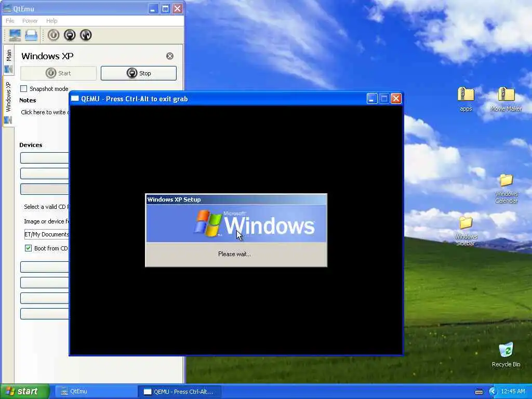Click the QEMU window title bar icon
The image size is (532, 399).
(x=75, y=99)
